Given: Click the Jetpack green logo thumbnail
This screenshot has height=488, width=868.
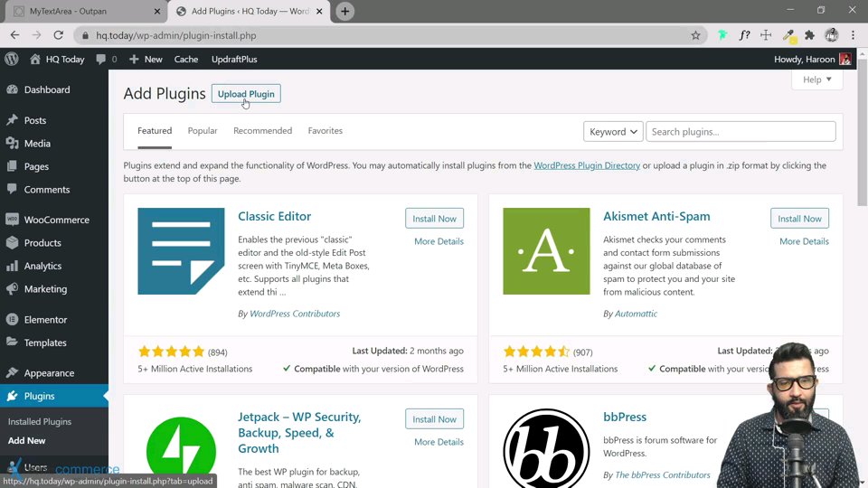Looking at the screenshot, I should pyautogui.click(x=181, y=452).
